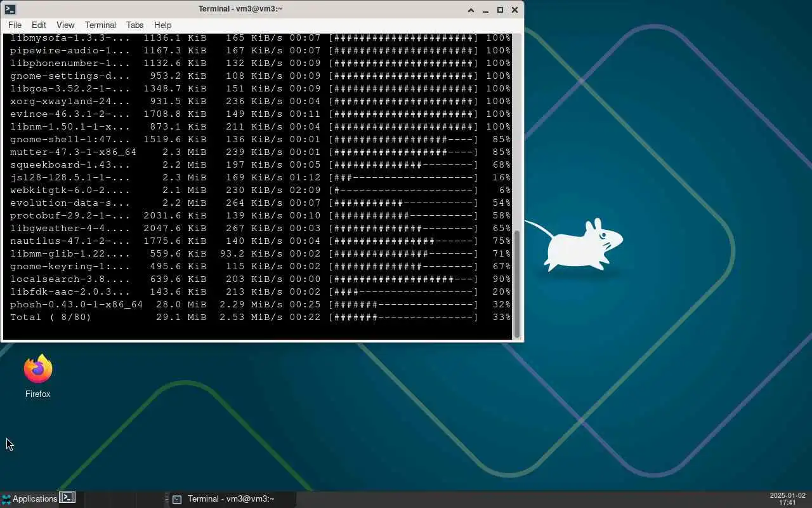This screenshot has width=812, height=508.
Task: Click the localsearch-3.8 package name
Action: click(x=70, y=279)
